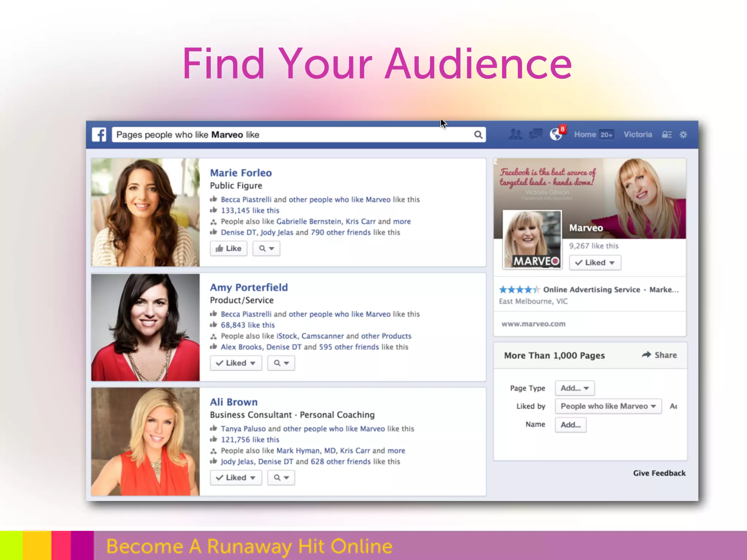Click Home 20+ counter badge
Viewport: 747px width, 560px height.
(x=607, y=135)
